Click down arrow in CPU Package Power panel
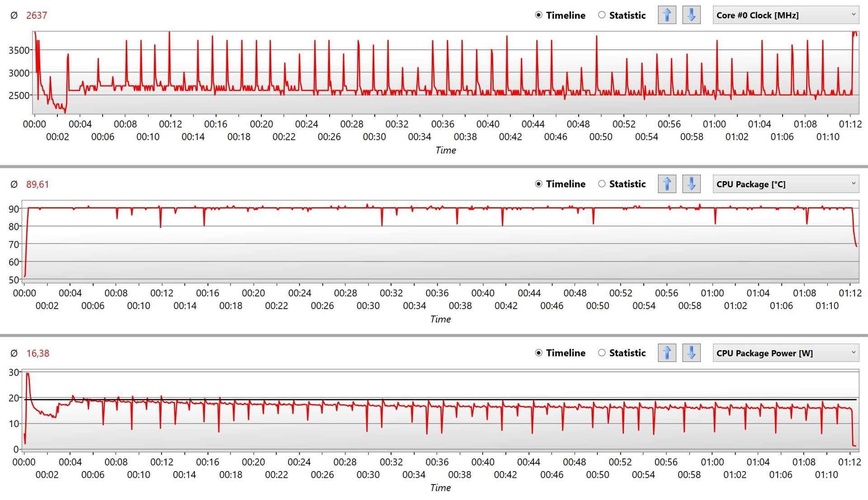Image resolution: width=868 pixels, height=500 pixels. tap(691, 352)
